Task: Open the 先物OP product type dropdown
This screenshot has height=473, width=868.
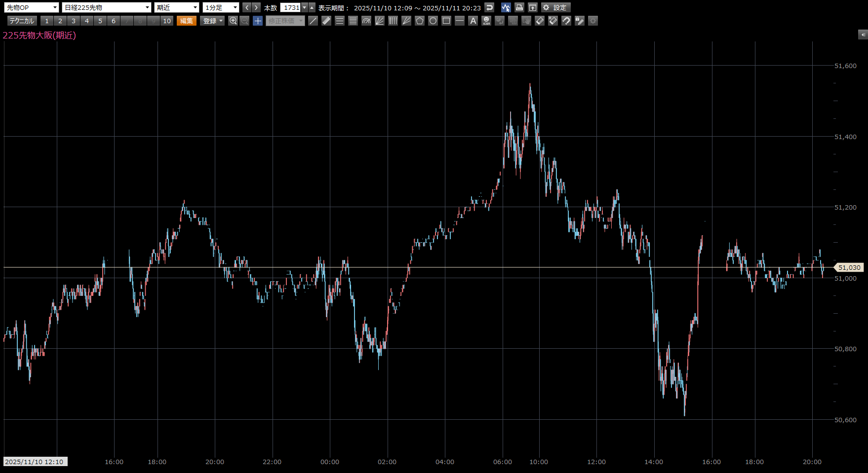Action: (32, 7)
